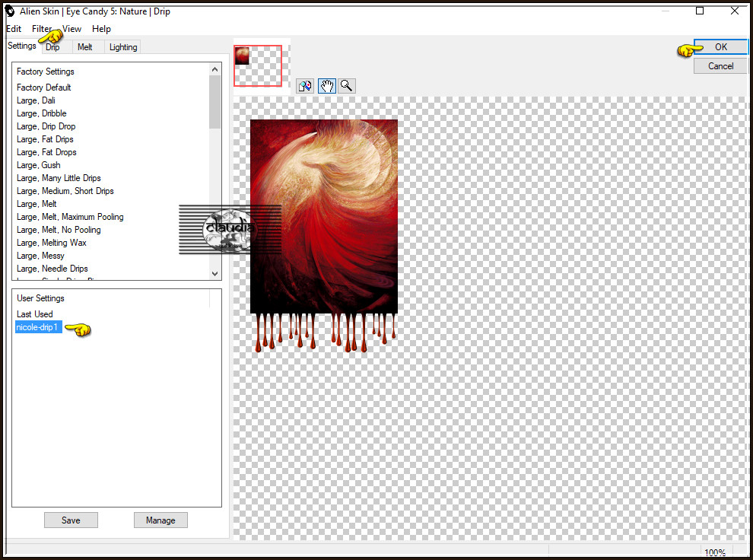Viewport: 753px width, 560px height.
Task: Select "Large, Melt, Maximum Pooling" preset
Action: coord(70,217)
